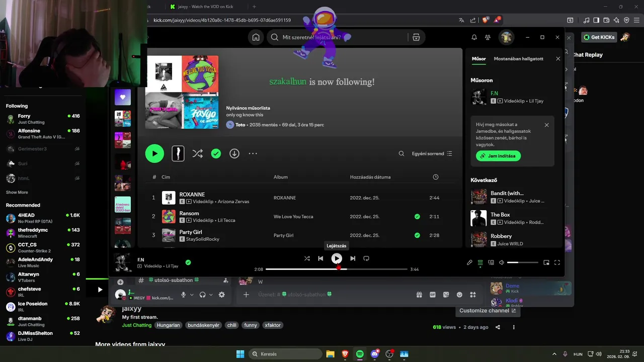Adjust Spotify volume slider
Viewport: 644px width, 362px height.
tap(522, 262)
